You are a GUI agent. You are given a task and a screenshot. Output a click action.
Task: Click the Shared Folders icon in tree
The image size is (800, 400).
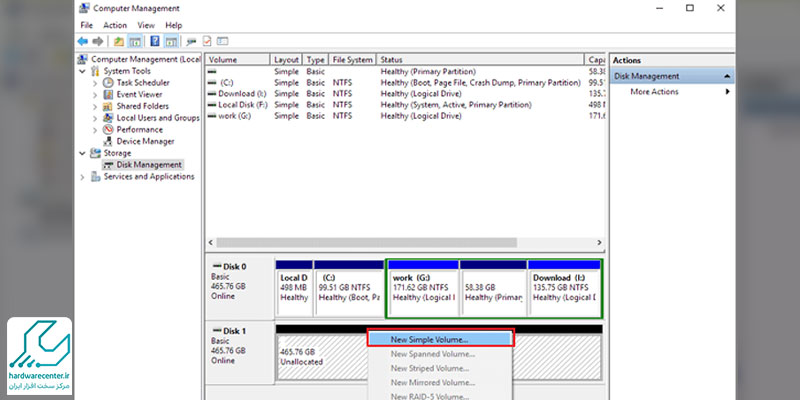coord(108,106)
